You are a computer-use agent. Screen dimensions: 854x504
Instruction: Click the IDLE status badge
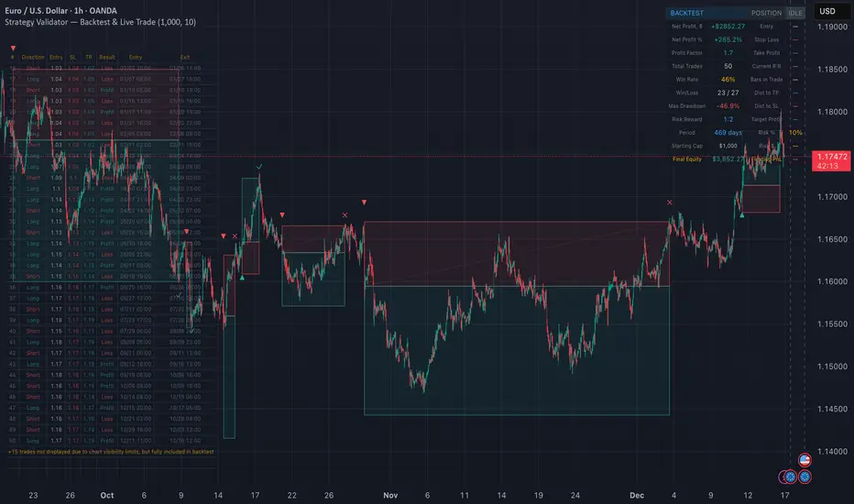click(x=794, y=13)
